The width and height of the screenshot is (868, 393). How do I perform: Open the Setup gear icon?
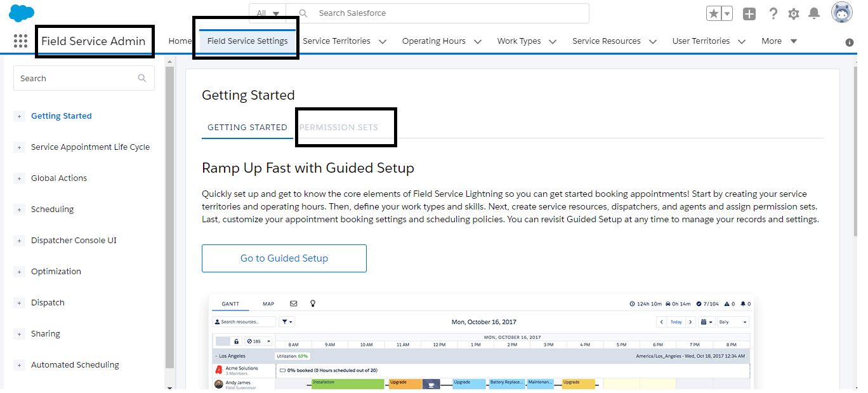[x=794, y=13]
